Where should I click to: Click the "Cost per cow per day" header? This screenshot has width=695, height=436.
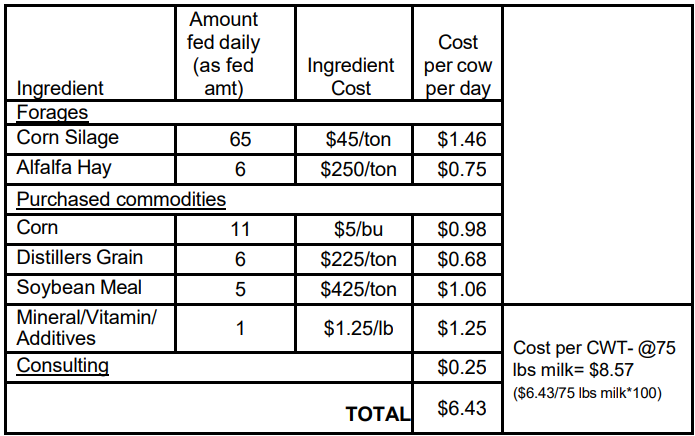click(x=458, y=65)
